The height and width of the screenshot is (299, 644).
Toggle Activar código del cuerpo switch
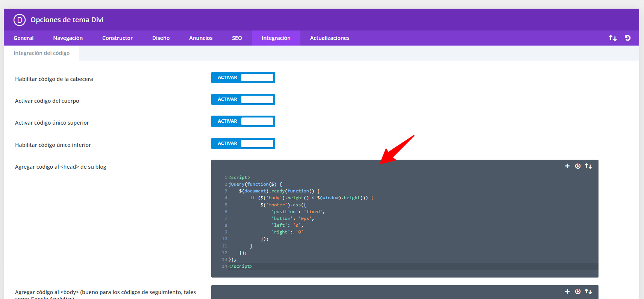pyautogui.click(x=243, y=99)
